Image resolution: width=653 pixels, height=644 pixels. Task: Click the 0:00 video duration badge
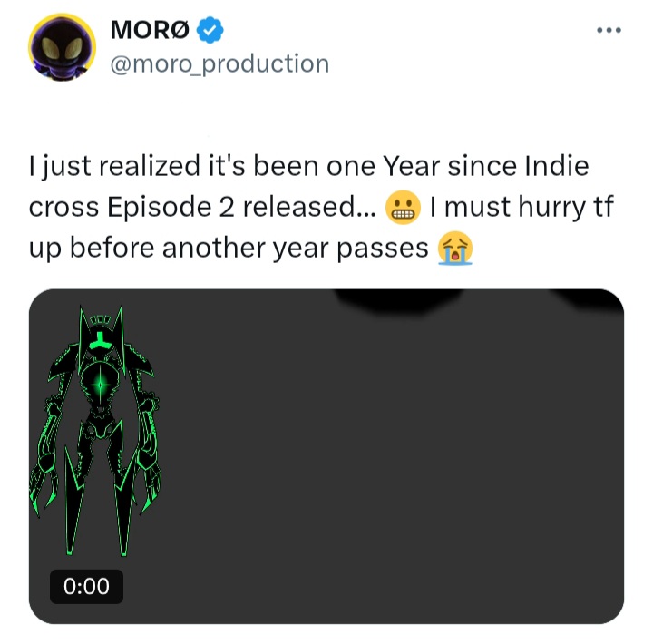click(x=87, y=586)
